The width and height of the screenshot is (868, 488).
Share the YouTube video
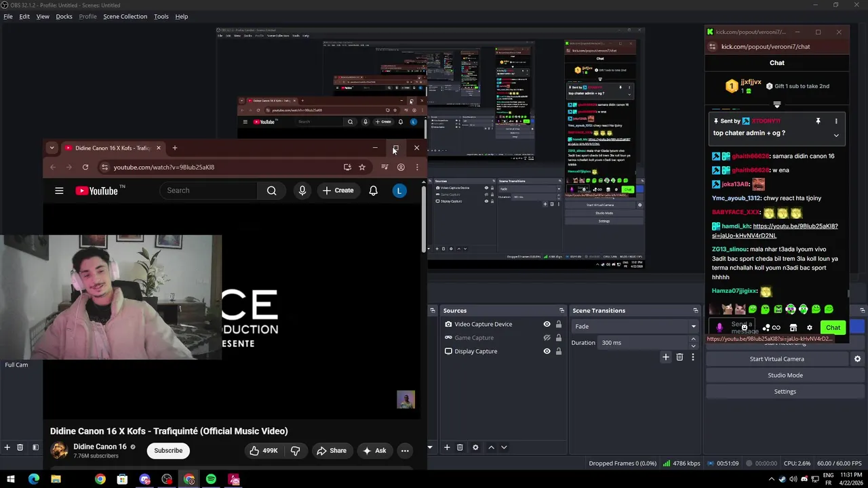point(332,451)
